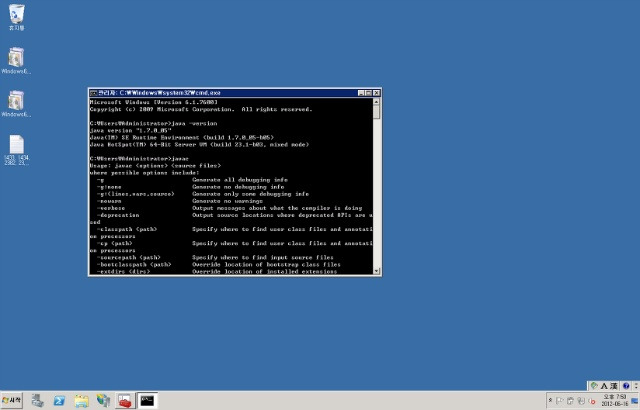Open Action Center flag tray icon
The width and height of the screenshot is (640, 410).
[x=560, y=401]
